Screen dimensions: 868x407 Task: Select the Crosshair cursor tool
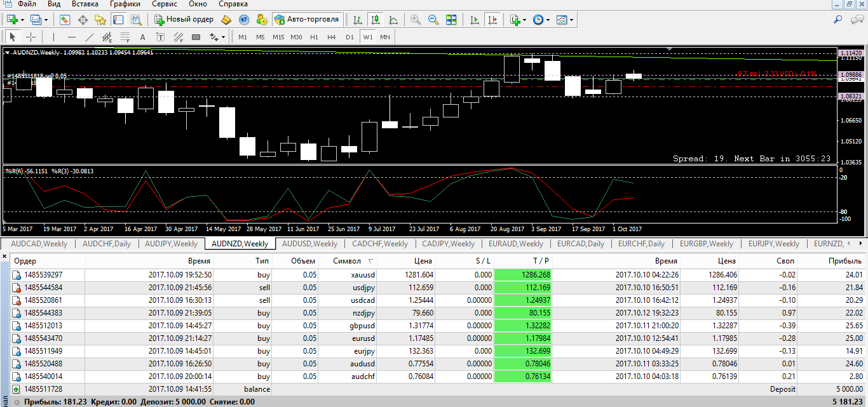pos(30,37)
